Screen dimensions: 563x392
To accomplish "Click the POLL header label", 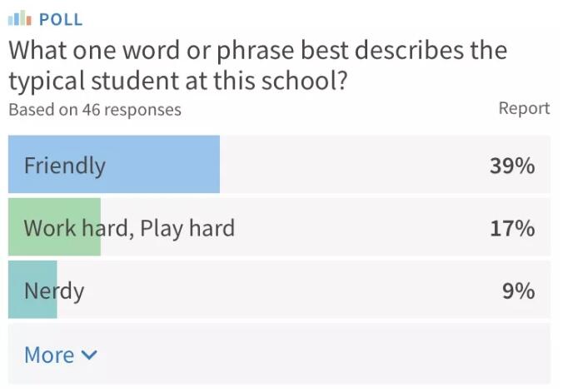I will [62, 19].
